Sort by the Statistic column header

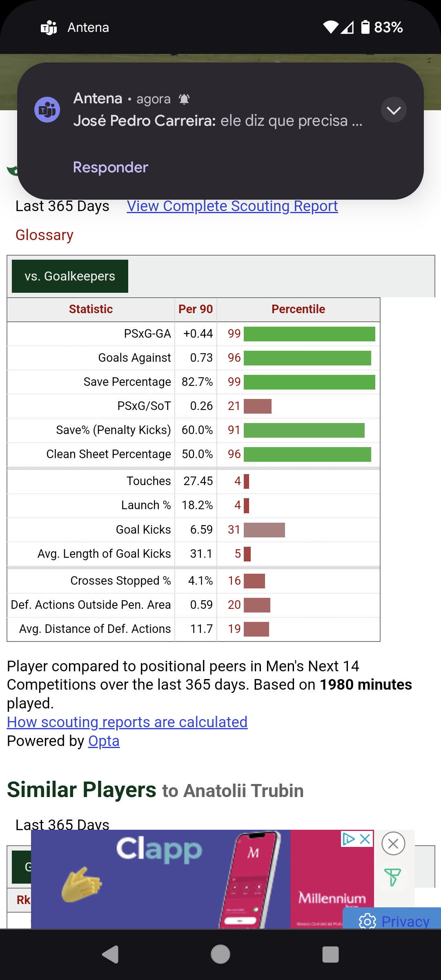point(91,309)
